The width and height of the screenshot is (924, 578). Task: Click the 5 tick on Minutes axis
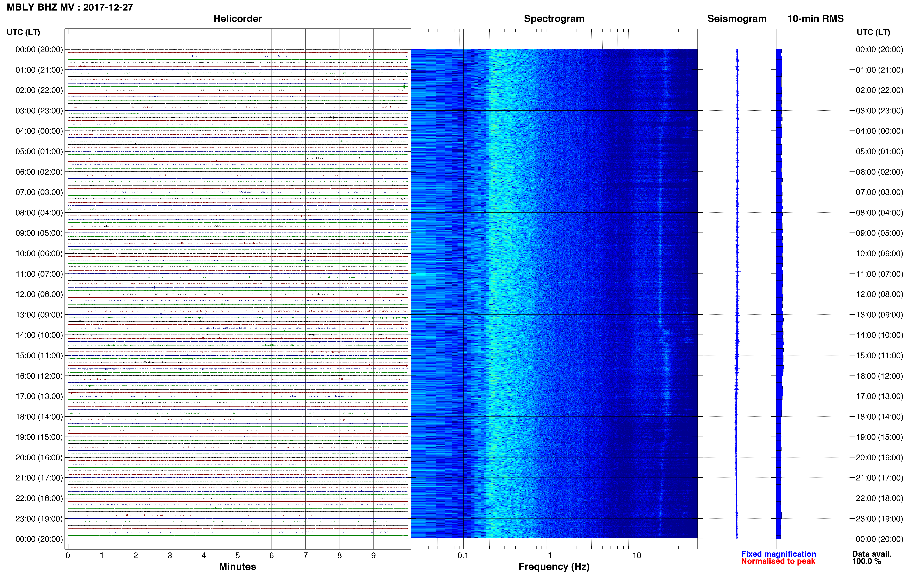pyautogui.click(x=238, y=555)
